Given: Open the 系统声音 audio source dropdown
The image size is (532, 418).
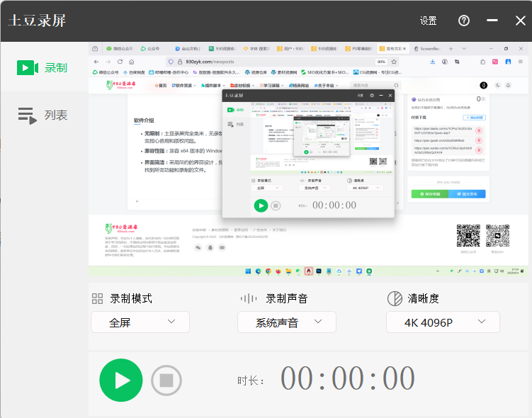Looking at the screenshot, I should tap(287, 322).
